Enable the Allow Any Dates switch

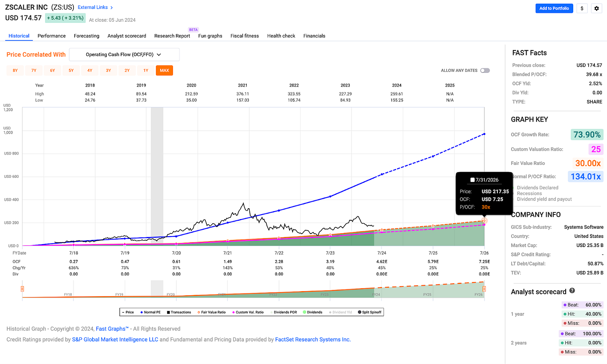click(x=485, y=70)
